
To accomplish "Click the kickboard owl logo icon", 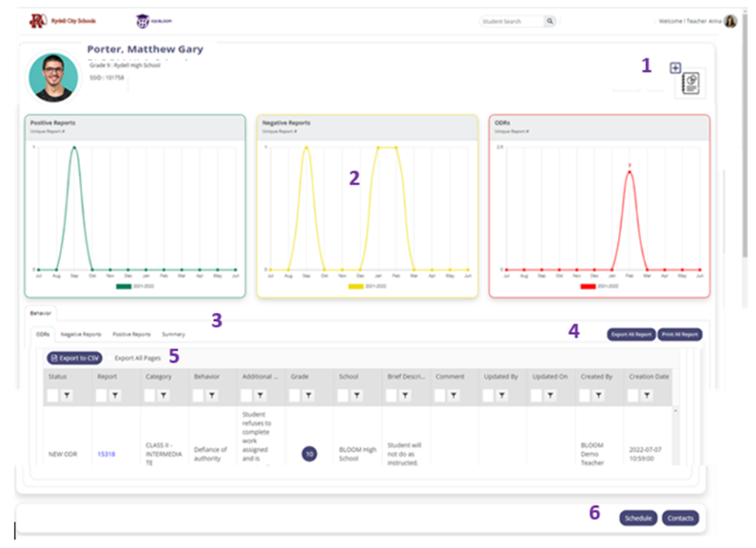I will (143, 21).
